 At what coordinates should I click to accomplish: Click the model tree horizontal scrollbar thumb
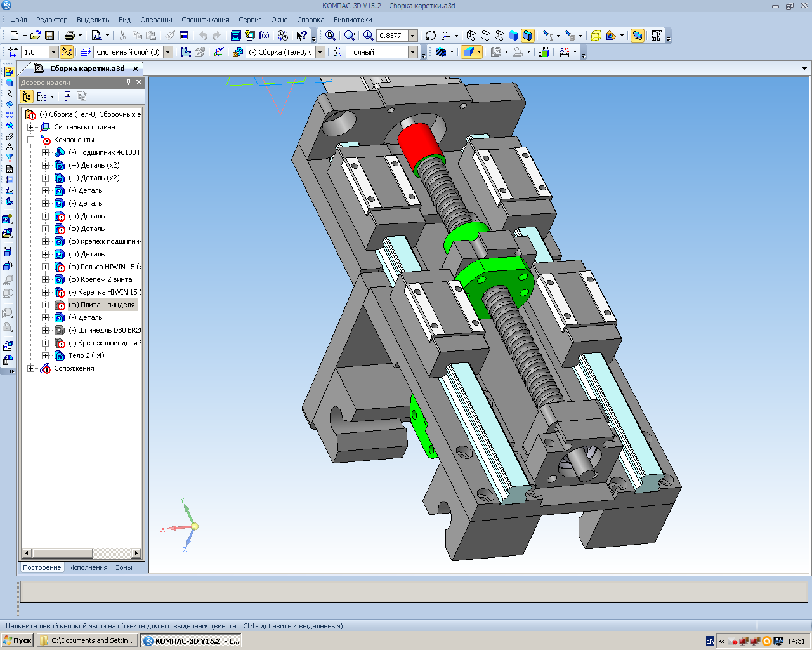tap(62, 553)
